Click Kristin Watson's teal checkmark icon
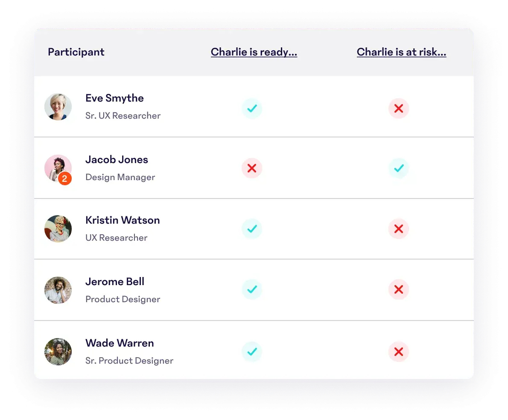This screenshot has height=420, width=508. click(x=252, y=229)
